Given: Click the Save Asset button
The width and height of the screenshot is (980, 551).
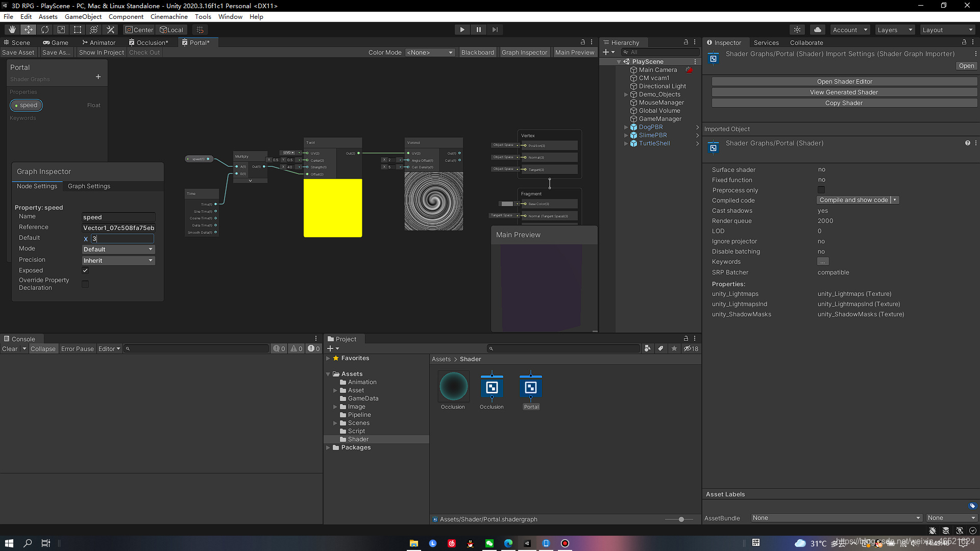Looking at the screenshot, I should click(18, 53).
